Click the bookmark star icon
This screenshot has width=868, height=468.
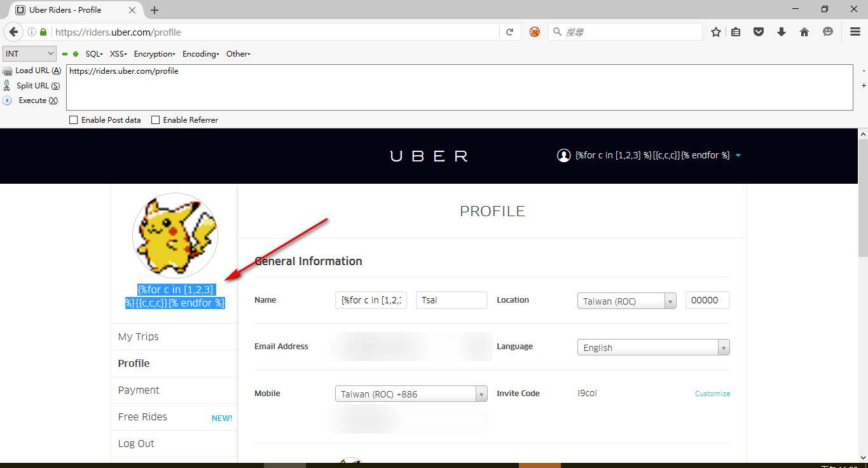point(716,32)
